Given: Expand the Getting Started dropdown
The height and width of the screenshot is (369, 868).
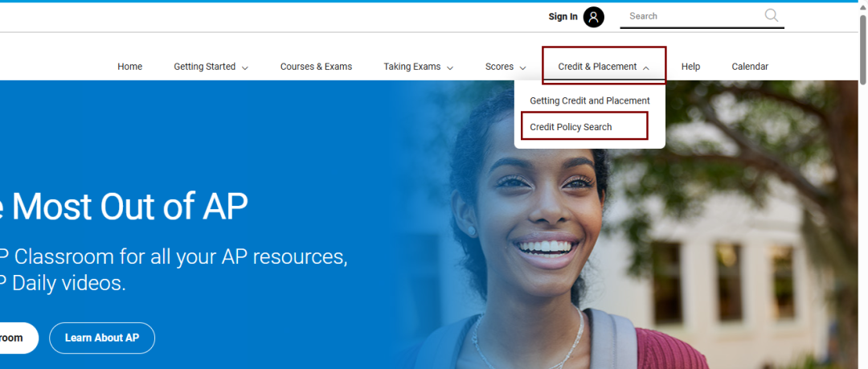Looking at the screenshot, I should pyautogui.click(x=211, y=67).
